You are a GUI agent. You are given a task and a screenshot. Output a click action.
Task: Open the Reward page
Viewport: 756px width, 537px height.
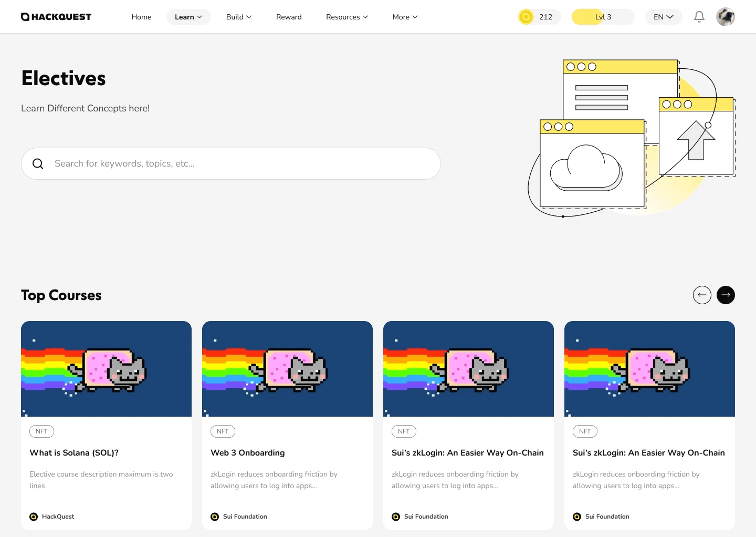[289, 17]
